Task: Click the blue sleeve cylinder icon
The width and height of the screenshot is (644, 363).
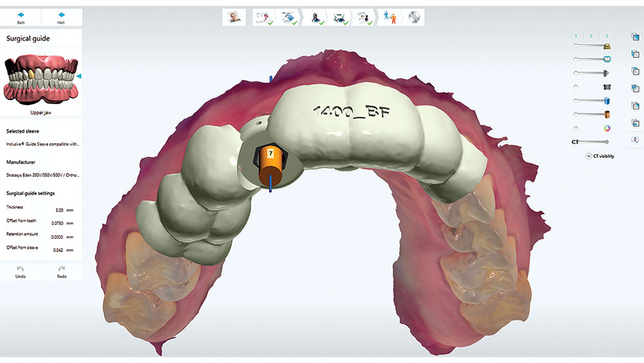Action: (x=607, y=101)
